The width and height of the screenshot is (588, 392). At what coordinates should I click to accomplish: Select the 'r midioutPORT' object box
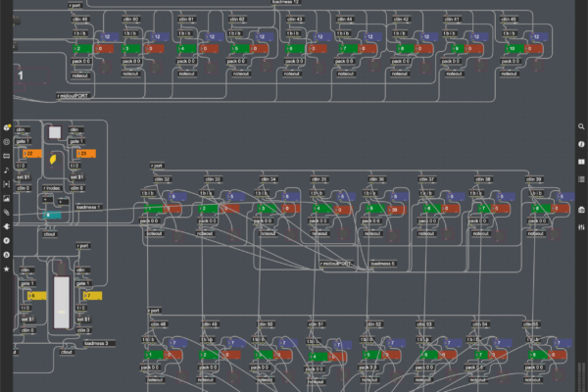72,94
